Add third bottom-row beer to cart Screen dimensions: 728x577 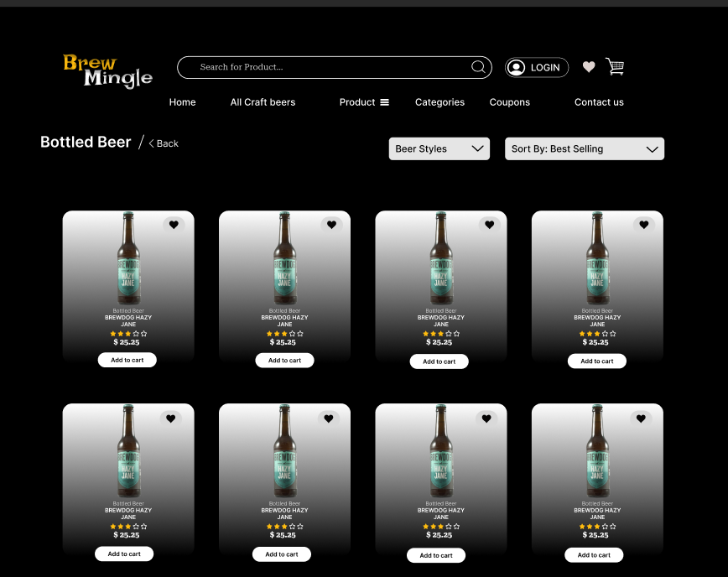pyautogui.click(x=436, y=555)
